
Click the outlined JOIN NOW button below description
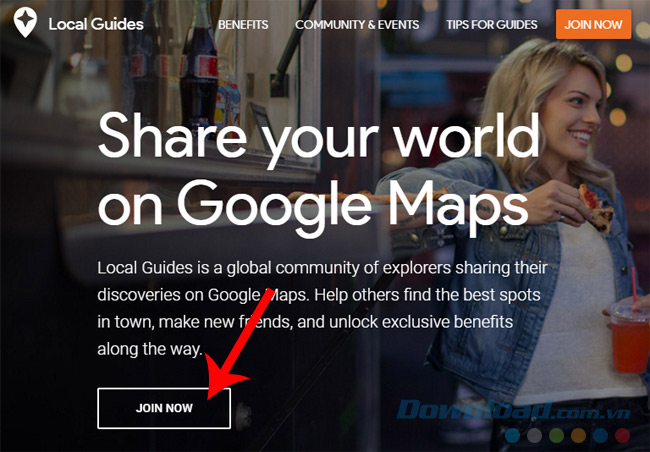tap(164, 408)
